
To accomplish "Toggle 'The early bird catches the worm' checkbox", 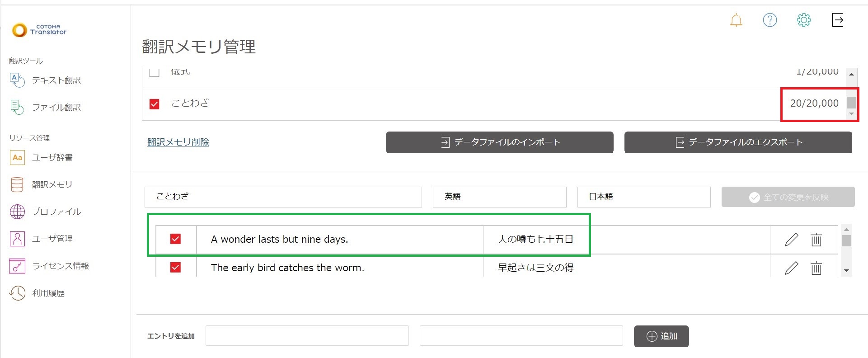I will coord(175,268).
